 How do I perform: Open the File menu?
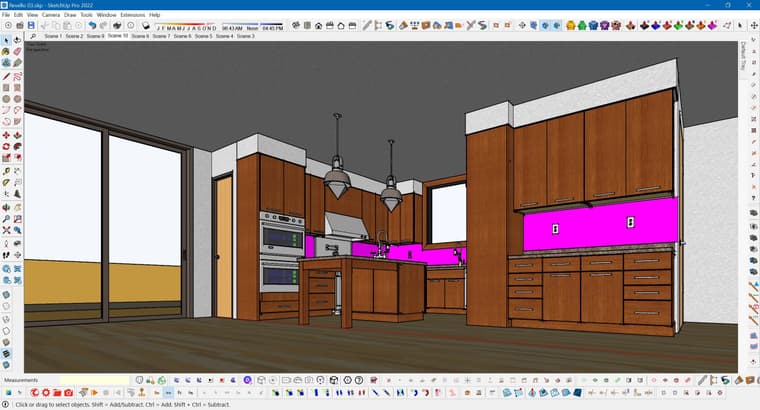click(x=6, y=15)
